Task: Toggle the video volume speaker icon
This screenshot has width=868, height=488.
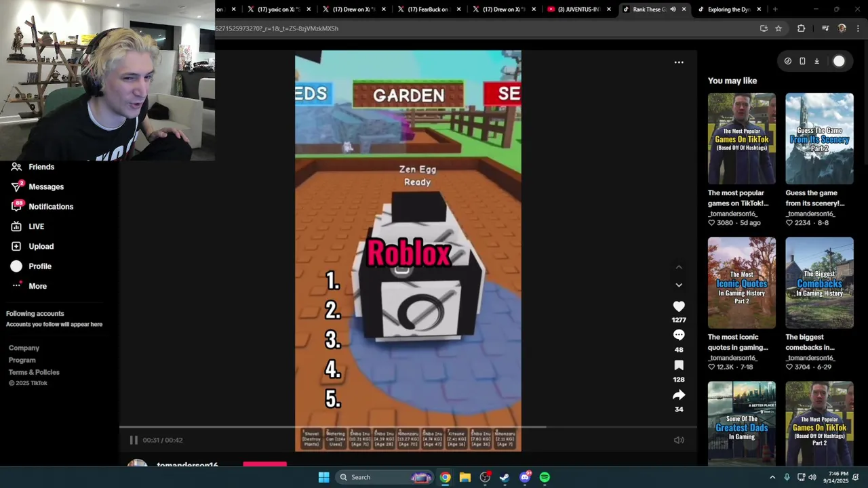Action: pyautogui.click(x=679, y=441)
